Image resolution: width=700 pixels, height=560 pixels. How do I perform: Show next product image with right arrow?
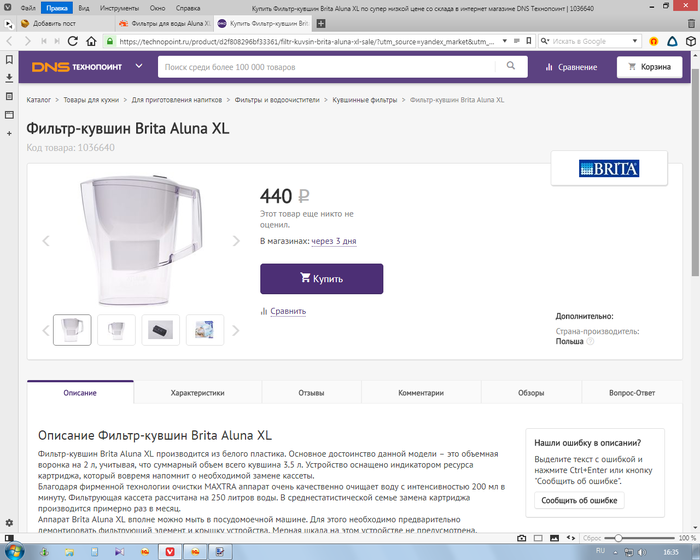coord(236,241)
